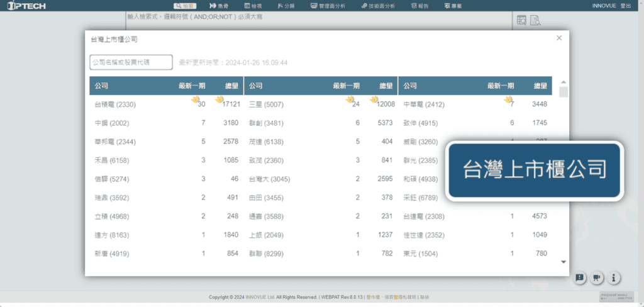The width and height of the screenshot is (644, 307).
Task: Click the scrollbar down arrow in company list
Action: pyautogui.click(x=563, y=262)
